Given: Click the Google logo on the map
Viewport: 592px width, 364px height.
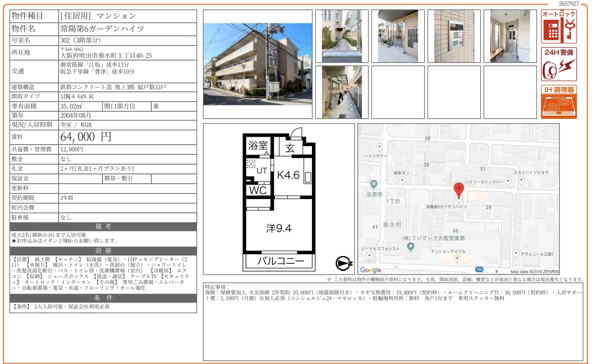Looking at the screenshot, I should click(371, 270).
